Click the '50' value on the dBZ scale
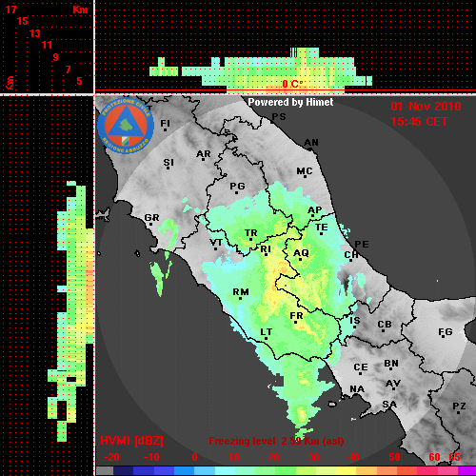 (394, 457)
